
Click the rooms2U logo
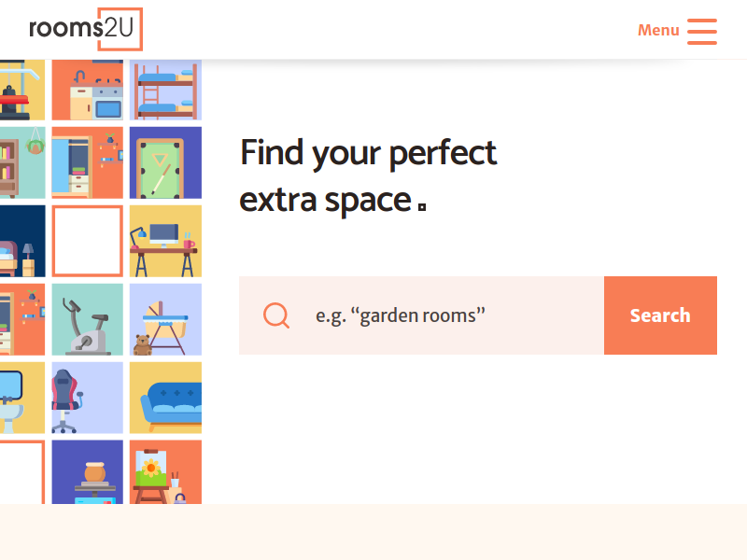click(85, 29)
